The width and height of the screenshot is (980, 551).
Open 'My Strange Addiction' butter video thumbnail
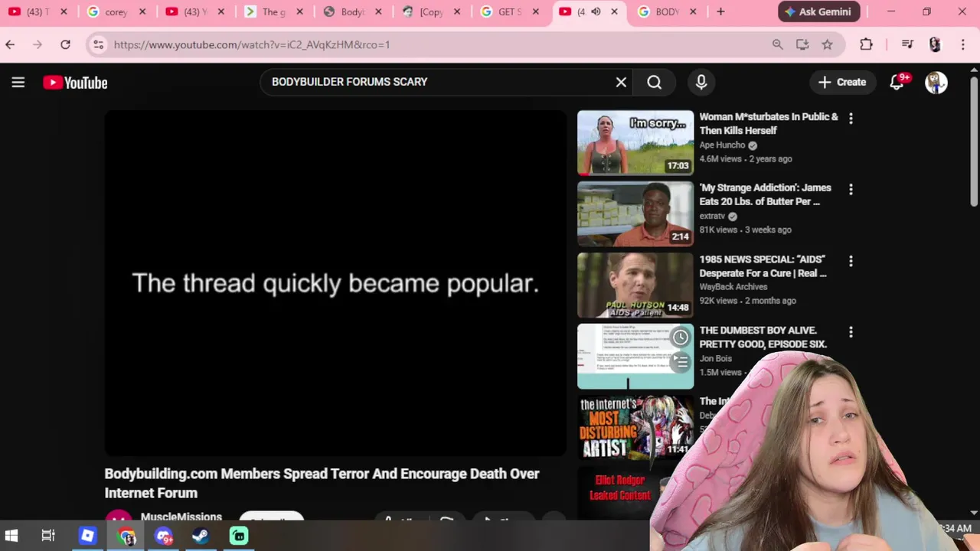pos(635,214)
